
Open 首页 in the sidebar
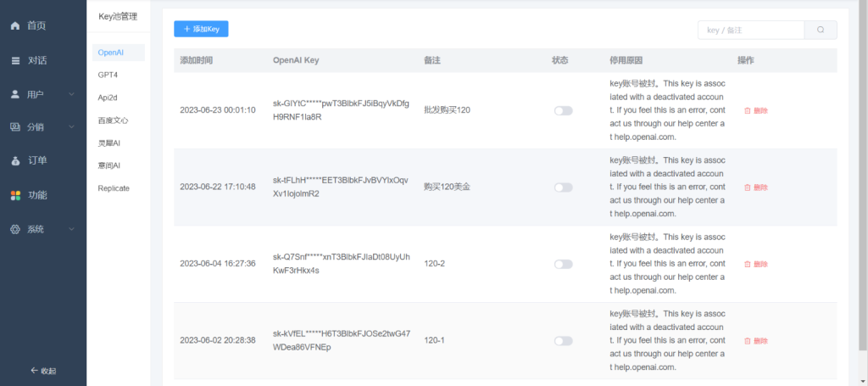(x=36, y=25)
